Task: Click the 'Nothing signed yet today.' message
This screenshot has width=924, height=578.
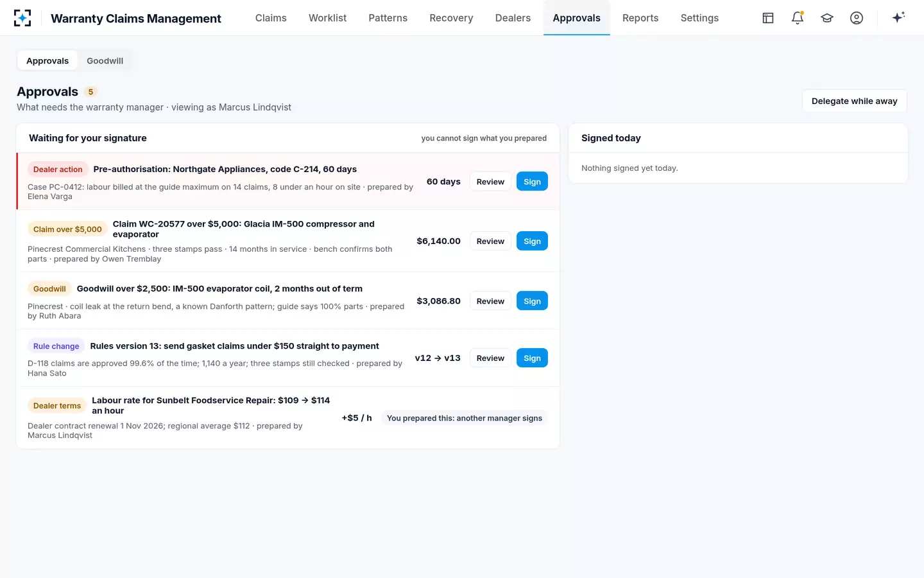Action: coord(629,168)
